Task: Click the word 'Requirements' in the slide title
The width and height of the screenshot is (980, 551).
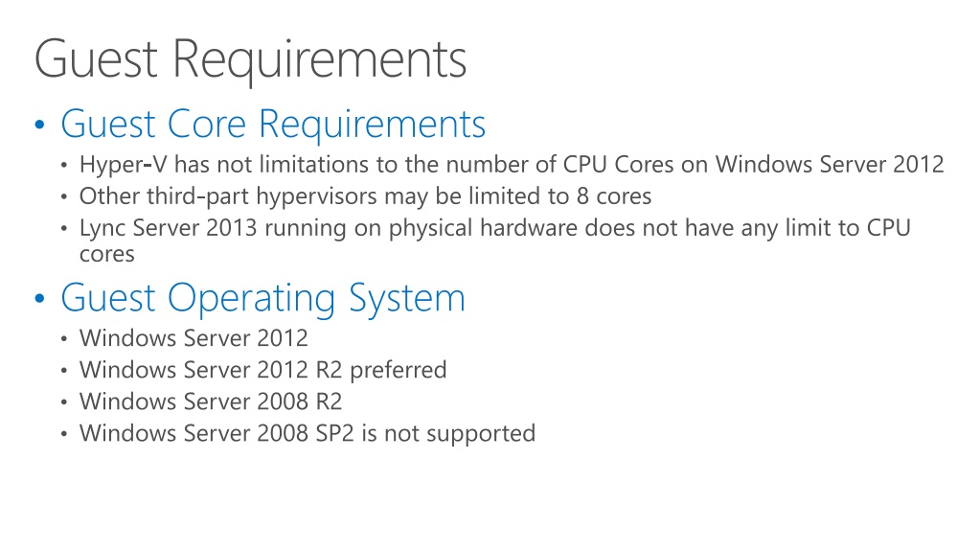Action: pos(319,61)
